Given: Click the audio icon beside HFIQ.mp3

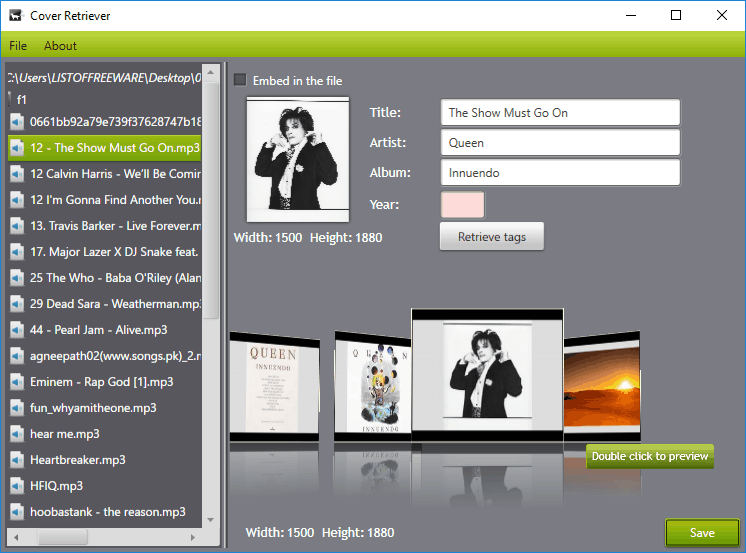Looking at the screenshot, I should (17, 486).
